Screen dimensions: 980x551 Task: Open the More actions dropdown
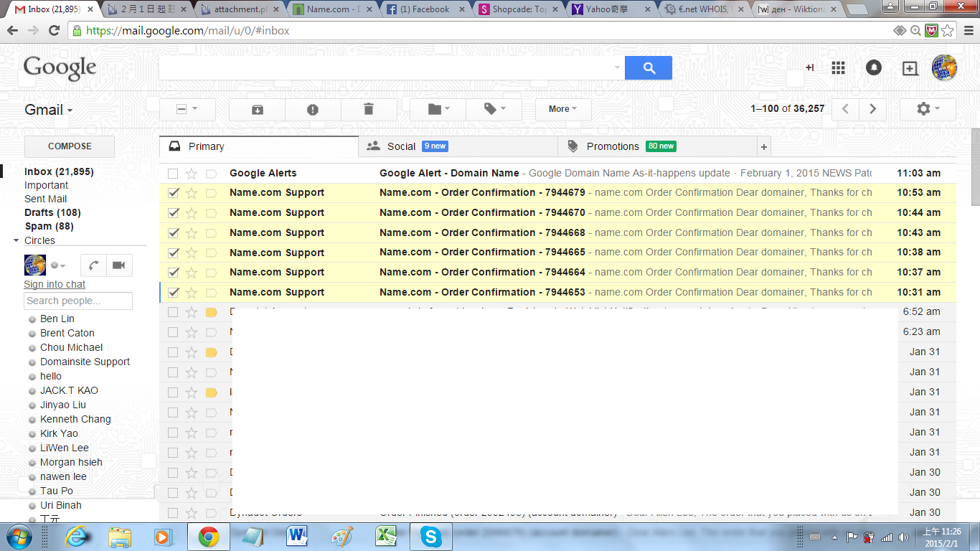coord(563,109)
